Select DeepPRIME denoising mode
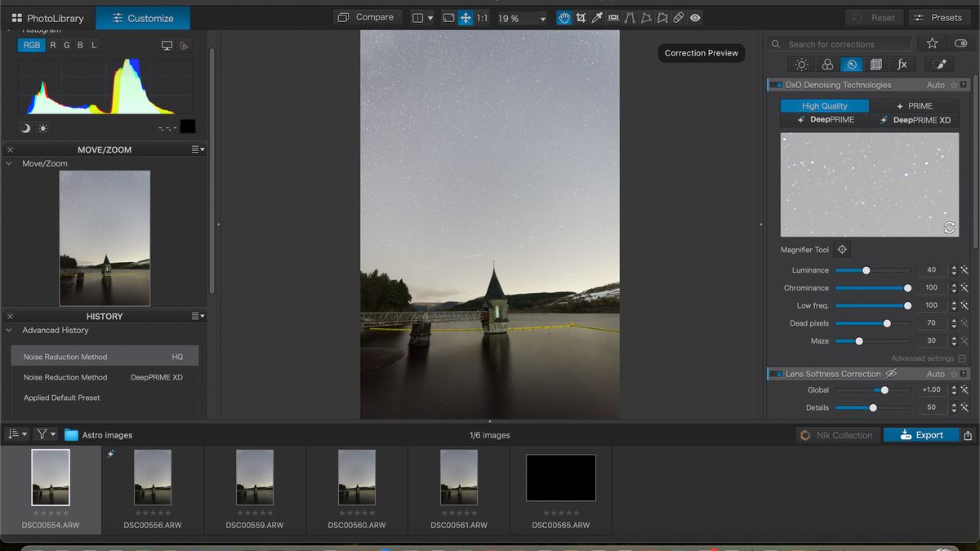Image resolution: width=980 pixels, height=551 pixels. 825,119
